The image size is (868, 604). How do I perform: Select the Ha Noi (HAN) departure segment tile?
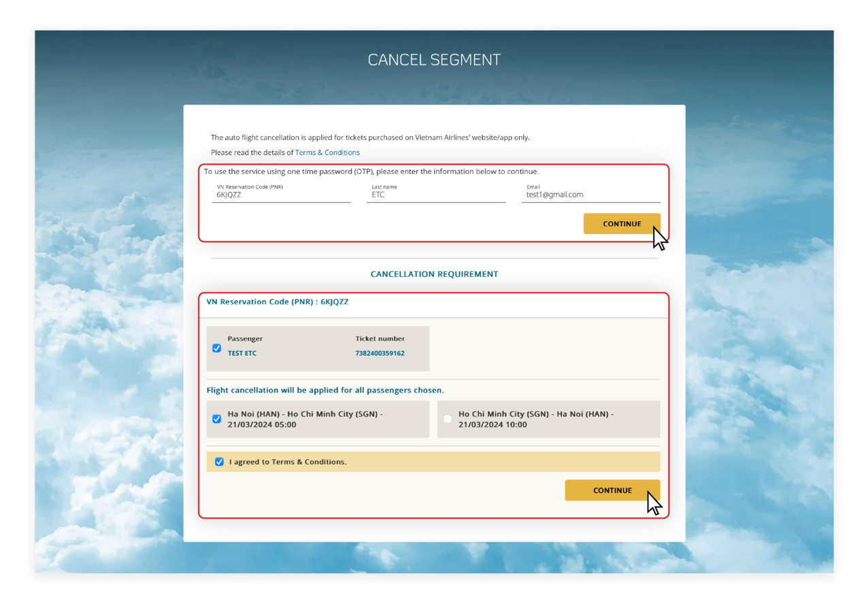(320, 419)
